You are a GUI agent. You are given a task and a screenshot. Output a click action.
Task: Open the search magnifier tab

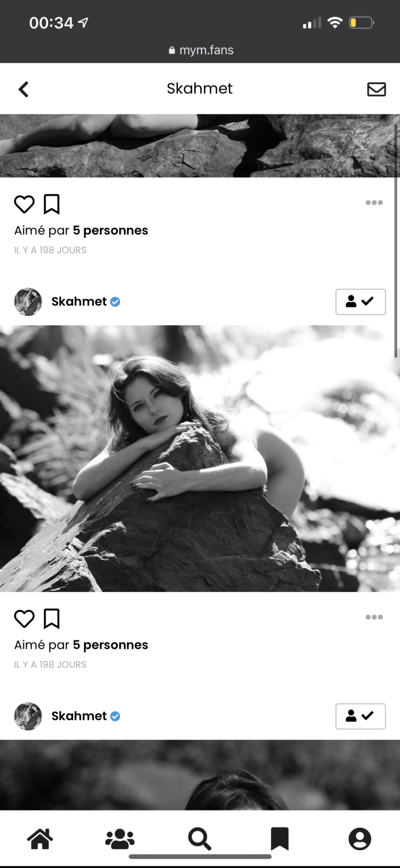click(x=199, y=838)
